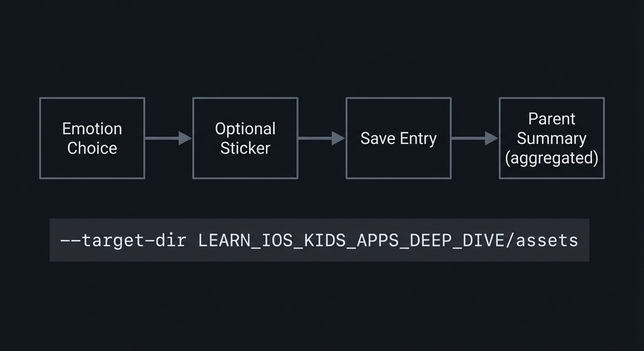Click the word "Emotion" in the first box

pyautogui.click(x=92, y=129)
